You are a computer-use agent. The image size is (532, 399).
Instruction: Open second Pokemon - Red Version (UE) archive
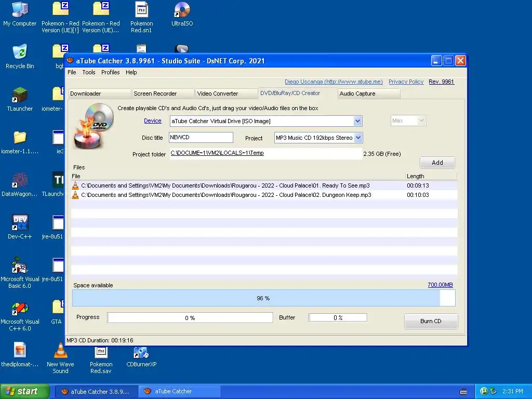click(101, 17)
